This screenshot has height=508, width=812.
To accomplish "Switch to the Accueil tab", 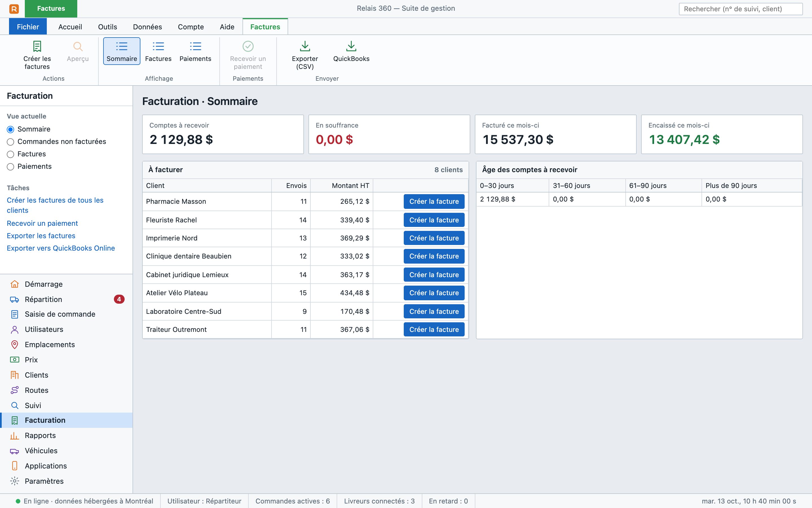I will coord(70,27).
